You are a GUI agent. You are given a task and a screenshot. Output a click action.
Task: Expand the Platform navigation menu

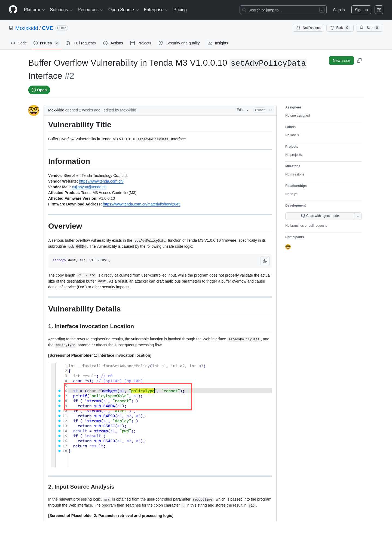(x=35, y=10)
